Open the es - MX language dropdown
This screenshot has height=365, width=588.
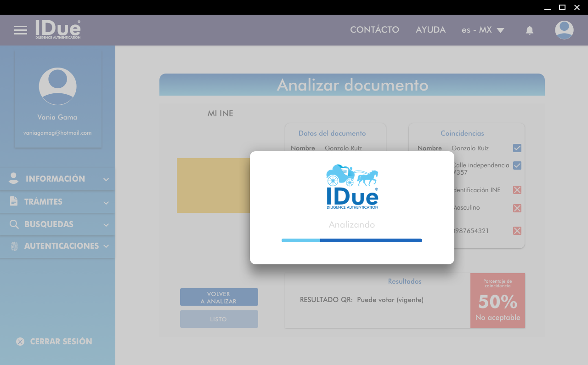click(483, 30)
